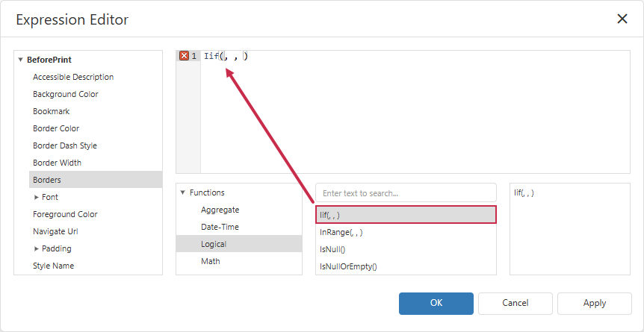The image size is (644, 332).
Task: Select the Style Name property
Action: tap(96, 266)
